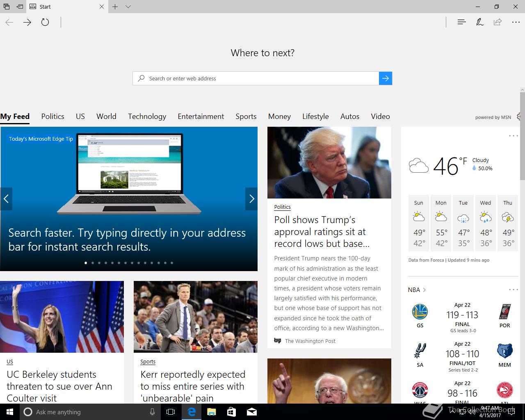Screen dimensions: 525x420
Task: Open the World news tab
Action: (106, 116)
